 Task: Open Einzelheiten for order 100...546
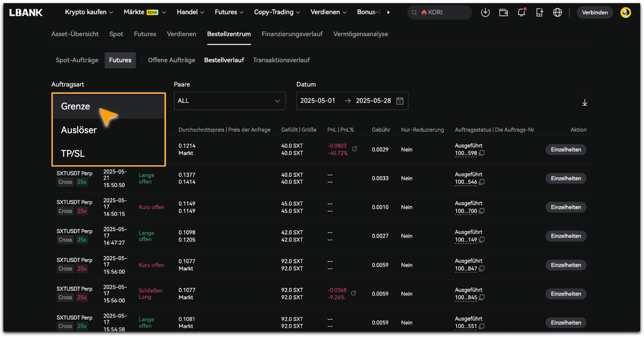tap(566, 178)
